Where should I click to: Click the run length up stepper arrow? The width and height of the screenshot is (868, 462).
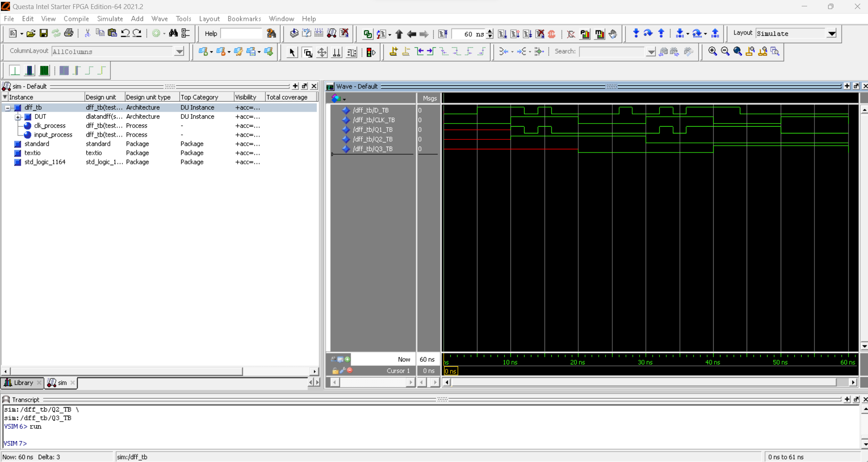click(x=490, y=31)
